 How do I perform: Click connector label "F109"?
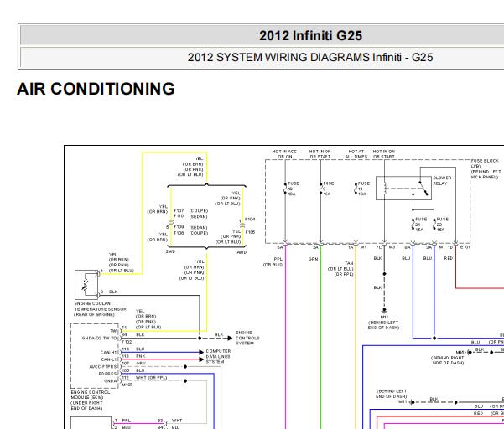[179, 227]
